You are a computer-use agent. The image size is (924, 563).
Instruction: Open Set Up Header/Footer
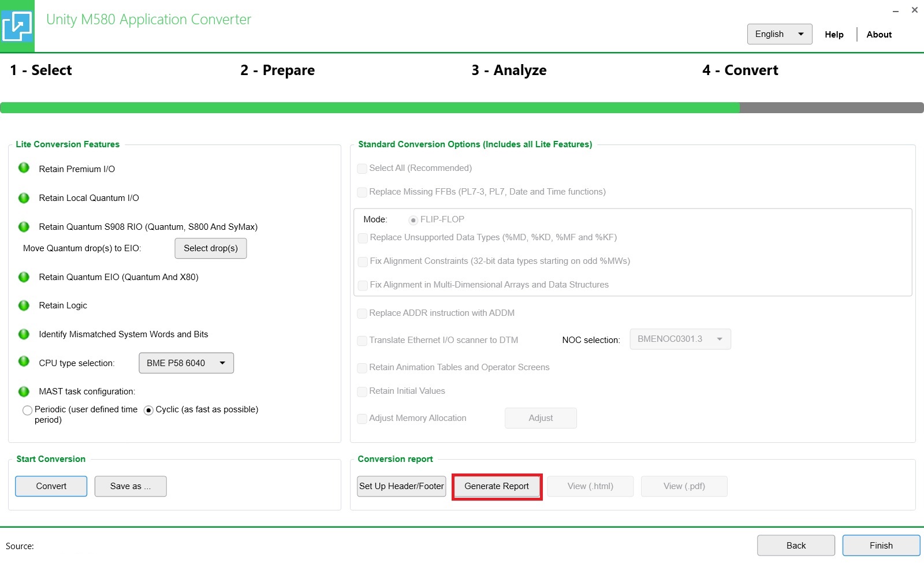[401, 486]
